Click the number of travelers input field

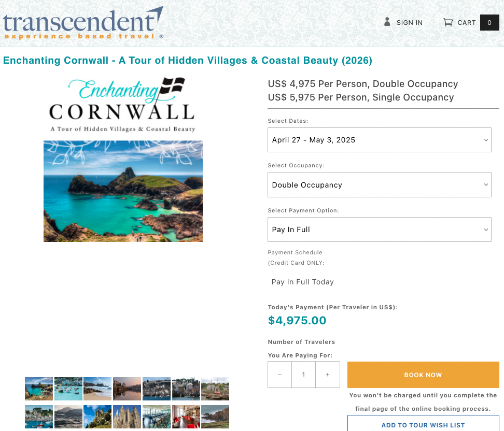coord(304,375)
